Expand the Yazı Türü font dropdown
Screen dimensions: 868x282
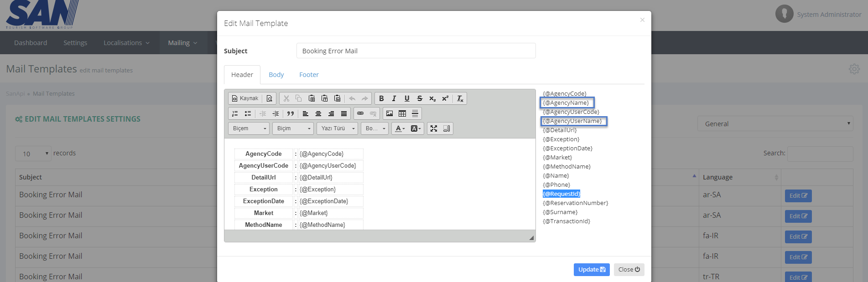(x=338, y=128)
